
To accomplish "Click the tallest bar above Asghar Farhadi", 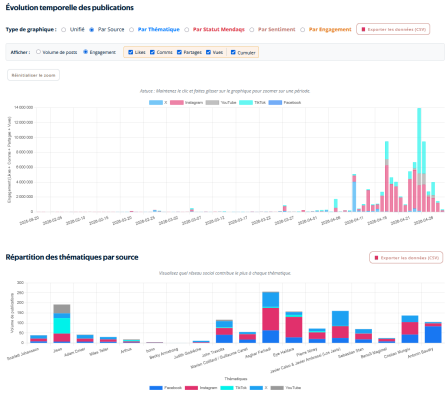I will (271, 317).
